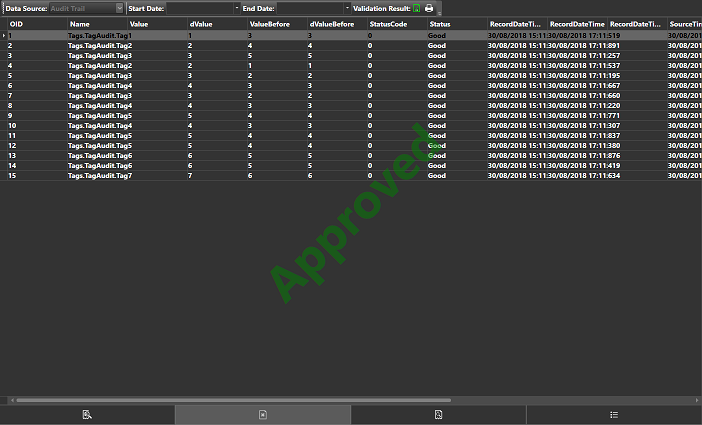Sort by the Name column header

tap(95, 23)
